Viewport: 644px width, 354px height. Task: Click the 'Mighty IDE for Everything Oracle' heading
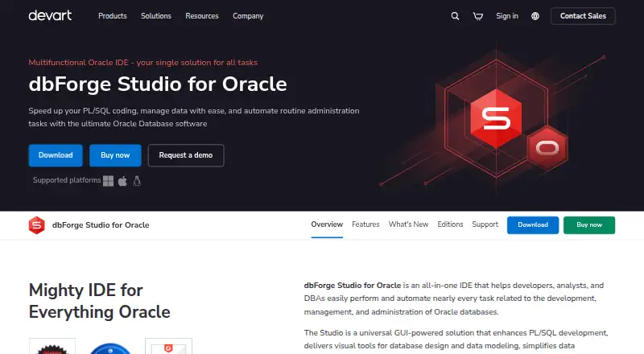pyautogui.click(x=99, y=301)
